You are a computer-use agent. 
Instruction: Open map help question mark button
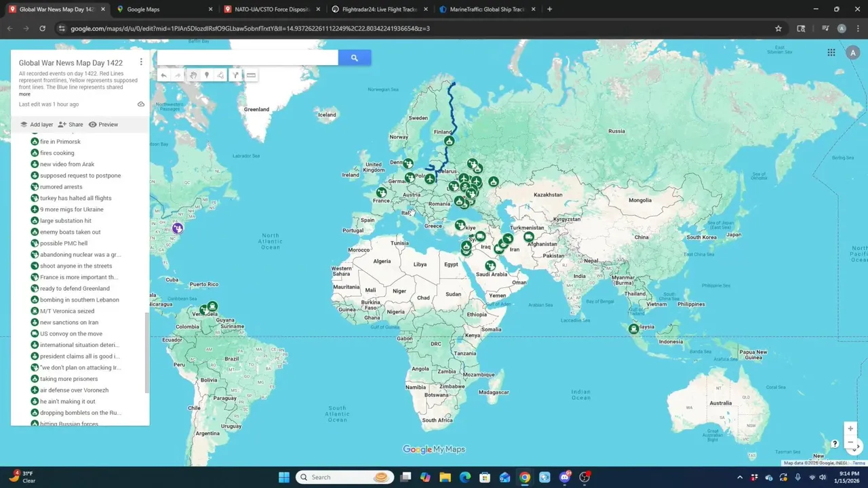pos(835,444)
